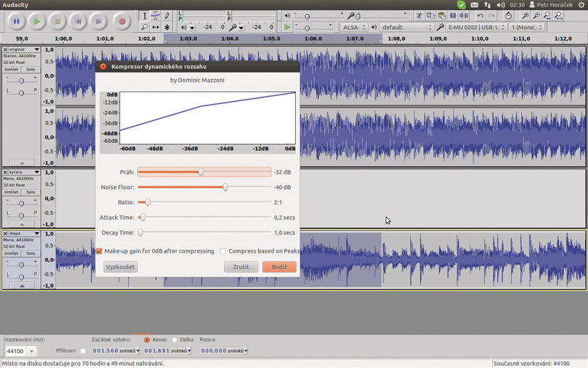Click Zrušit to cancel the compressor dialog
The width and height of the screenshot is (588, 368).
[x=241, y=267]
